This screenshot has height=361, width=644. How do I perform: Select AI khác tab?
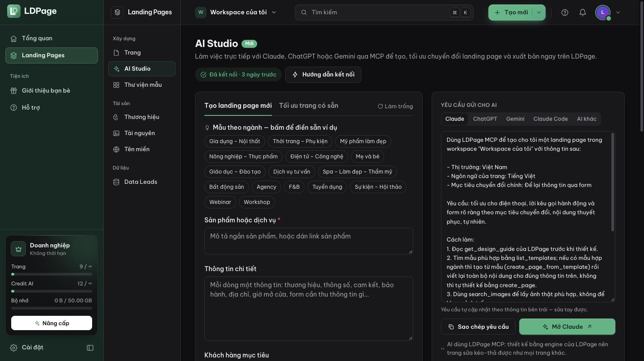[x=587, y=119]
